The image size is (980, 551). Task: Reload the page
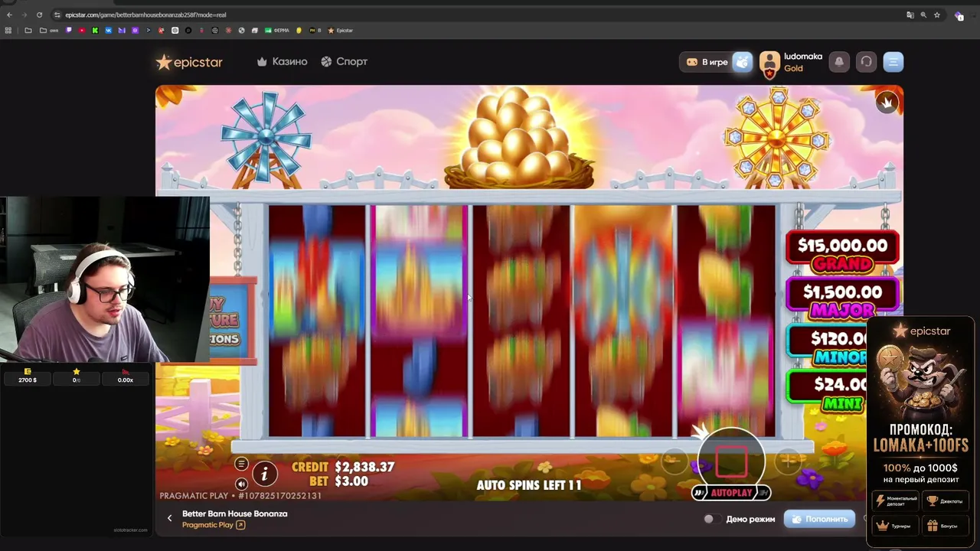pyautogui.click(x=39, y=15)
